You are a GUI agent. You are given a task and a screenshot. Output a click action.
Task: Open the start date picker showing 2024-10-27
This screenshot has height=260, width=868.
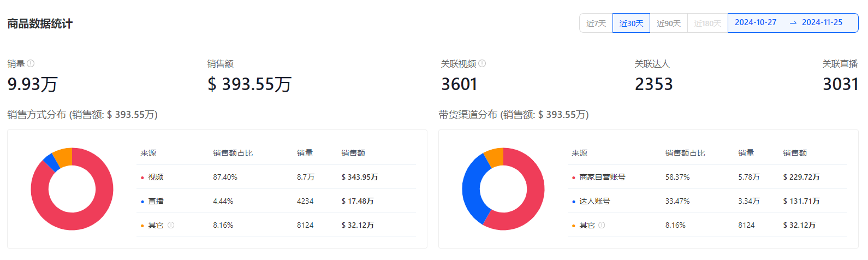click(x=756, y=22)
